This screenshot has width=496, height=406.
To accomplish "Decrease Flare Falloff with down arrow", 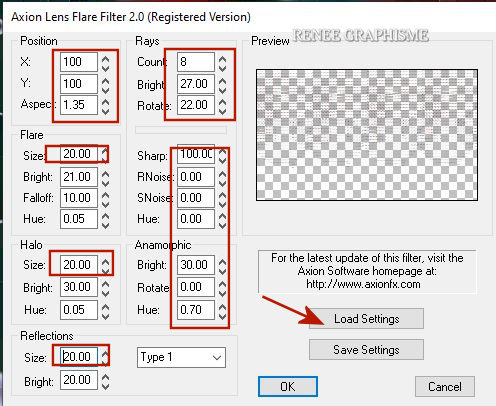I will click(x=105, y=204).
